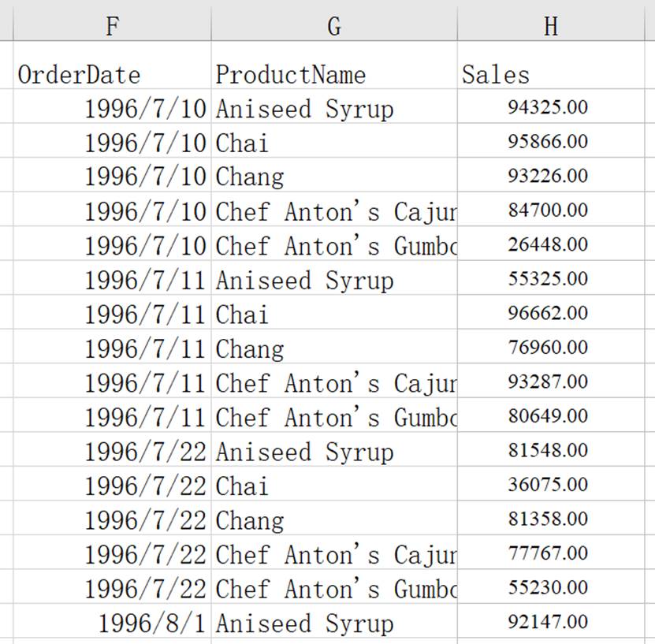Select Chef Anton's Cajun cell beside 84700.00
Screen dimensions: 655x644
pos(335,211)
